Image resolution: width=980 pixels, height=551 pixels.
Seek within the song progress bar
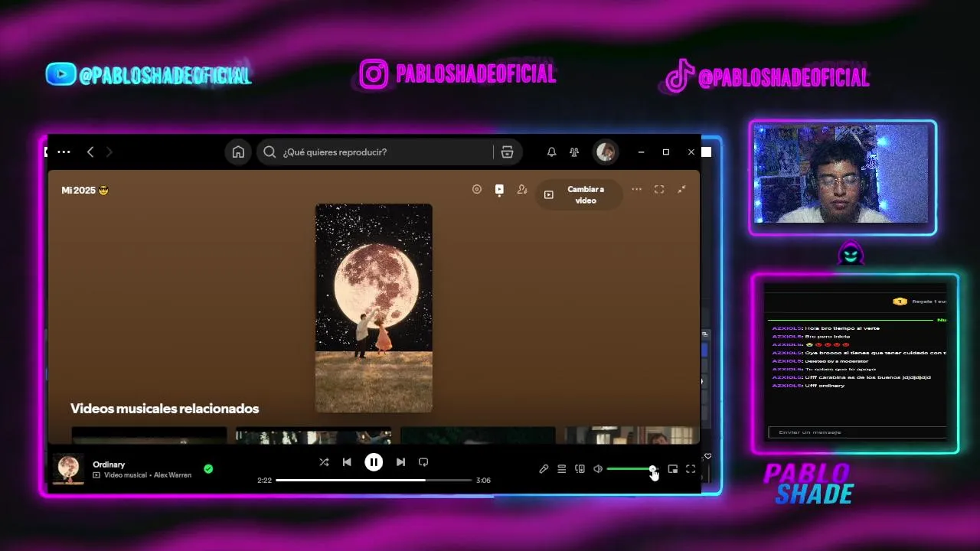(x=374, y=481)
